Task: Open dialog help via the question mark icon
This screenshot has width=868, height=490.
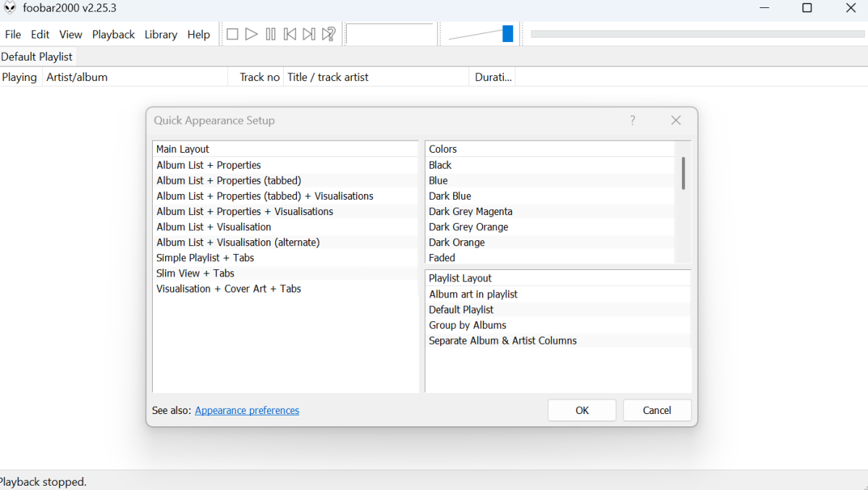Action: click(632, 120)
